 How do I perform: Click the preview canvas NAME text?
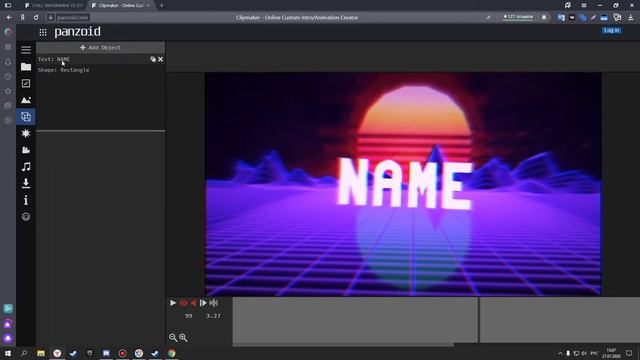click(405, 184)
